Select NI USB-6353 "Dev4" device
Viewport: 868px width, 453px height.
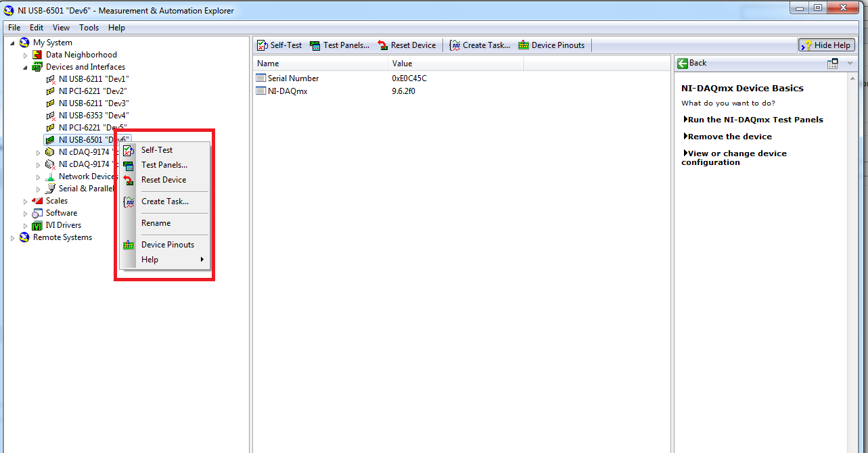pos(93,116)
